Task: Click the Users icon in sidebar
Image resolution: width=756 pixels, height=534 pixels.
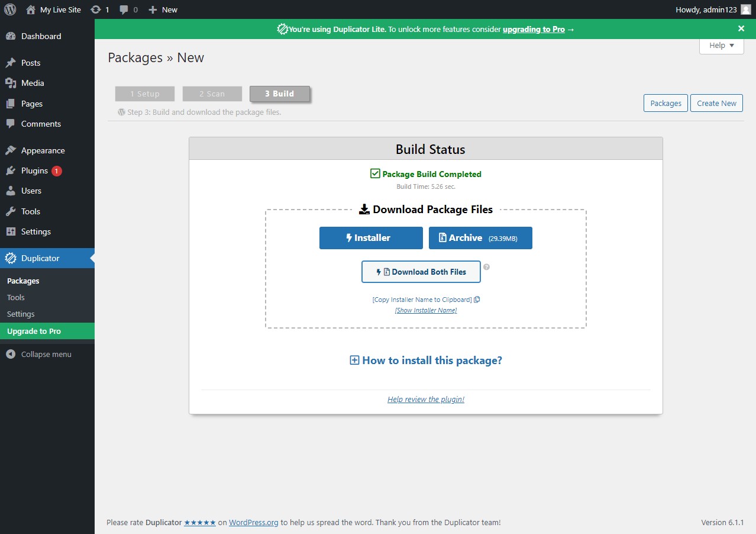Action: coord(11,191)
